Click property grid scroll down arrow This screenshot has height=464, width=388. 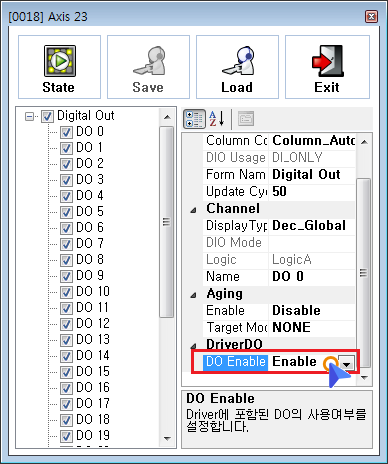click(x=364, y=378)
